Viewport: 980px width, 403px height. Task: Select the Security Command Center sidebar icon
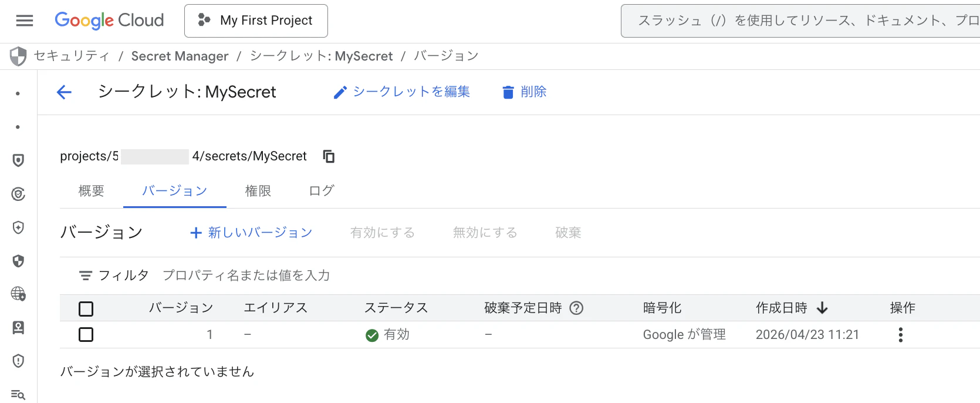(x=18, y=194)
